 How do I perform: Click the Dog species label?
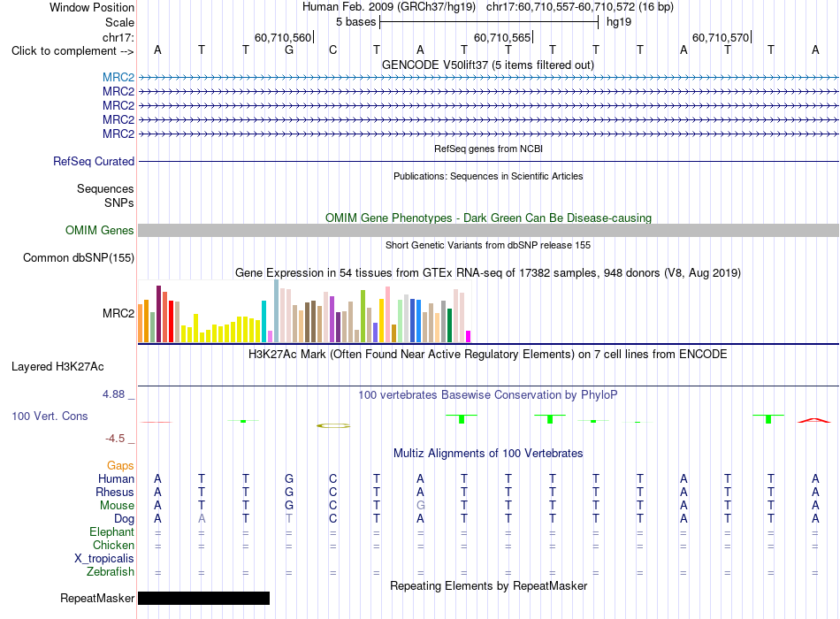[x=124, y=519]
